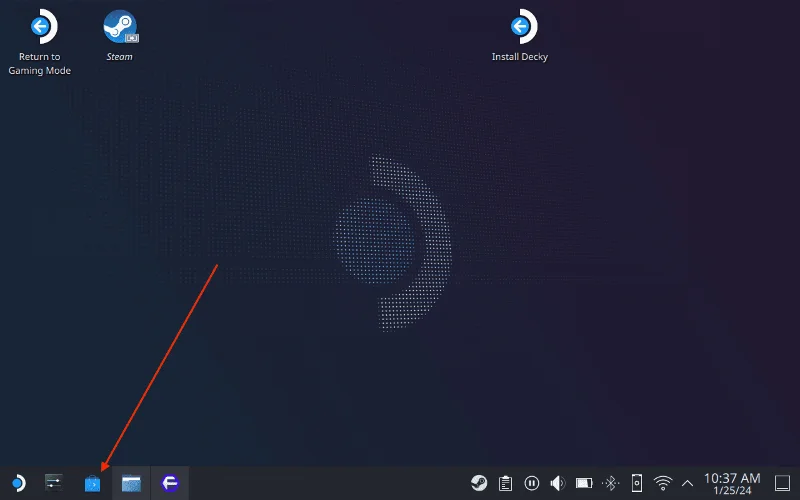Open the Dolphin file manager
This screenshot has width=800, height=500.
131,483
